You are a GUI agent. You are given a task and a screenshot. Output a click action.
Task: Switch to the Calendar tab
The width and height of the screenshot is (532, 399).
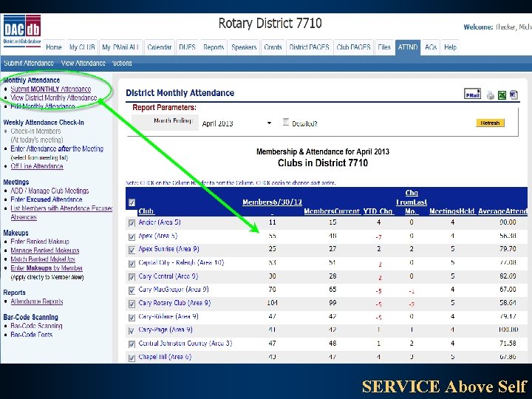pyautogui.click(x=159, y=47)
